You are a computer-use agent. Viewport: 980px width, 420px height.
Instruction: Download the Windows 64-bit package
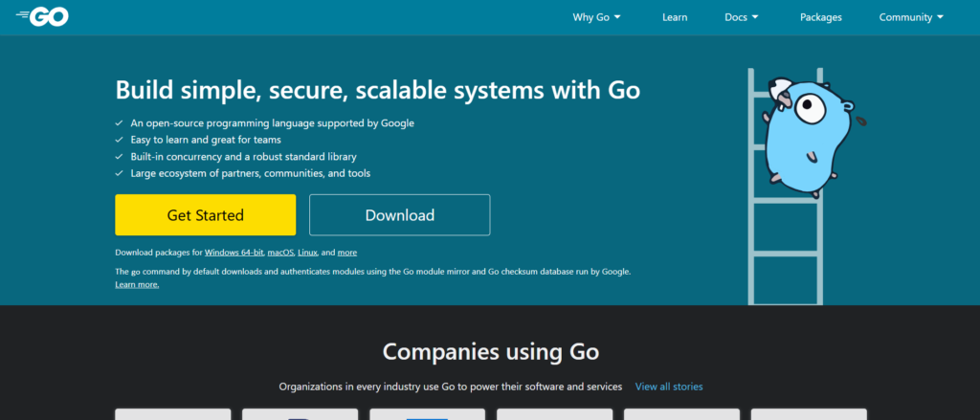click(234, 253)
